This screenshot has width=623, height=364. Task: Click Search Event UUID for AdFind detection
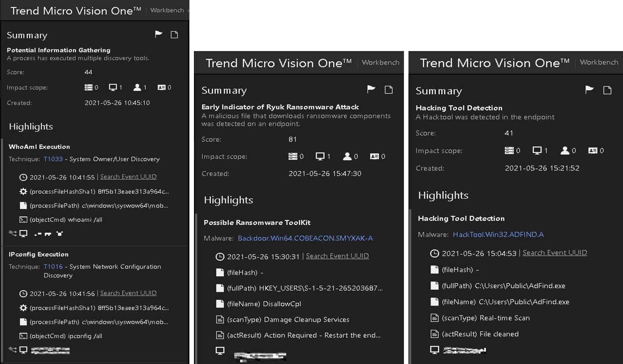(x=555, y=253)
